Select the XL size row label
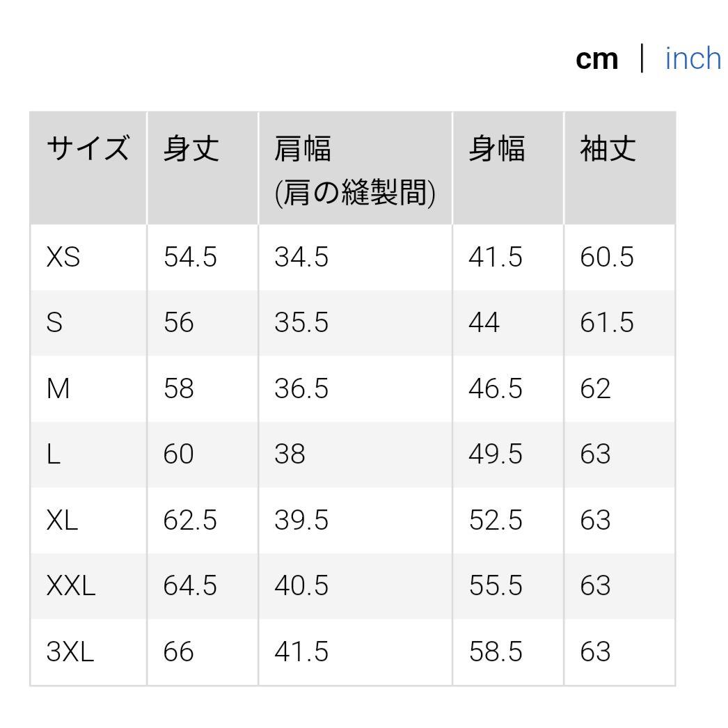The image size is (728, 728). click(x=62, y=519)
